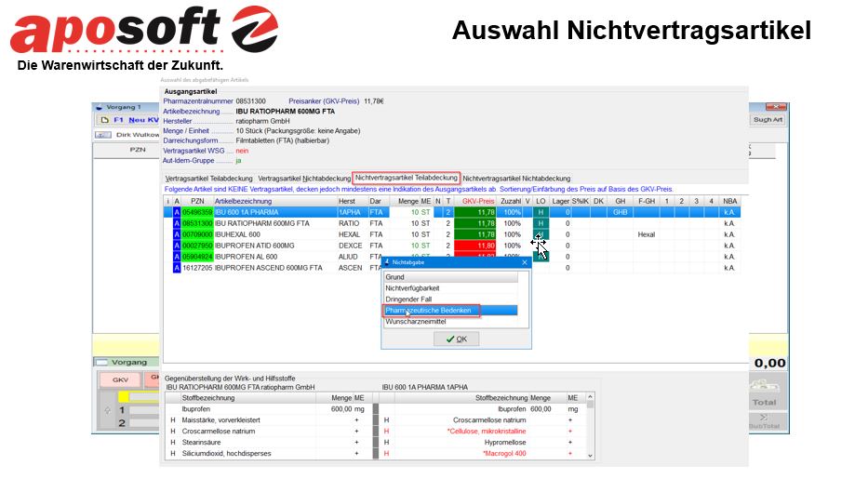
Task: Switch to Nichtvertragsartikel Nichtabdeckung tab
Action: tap(516, 179)
